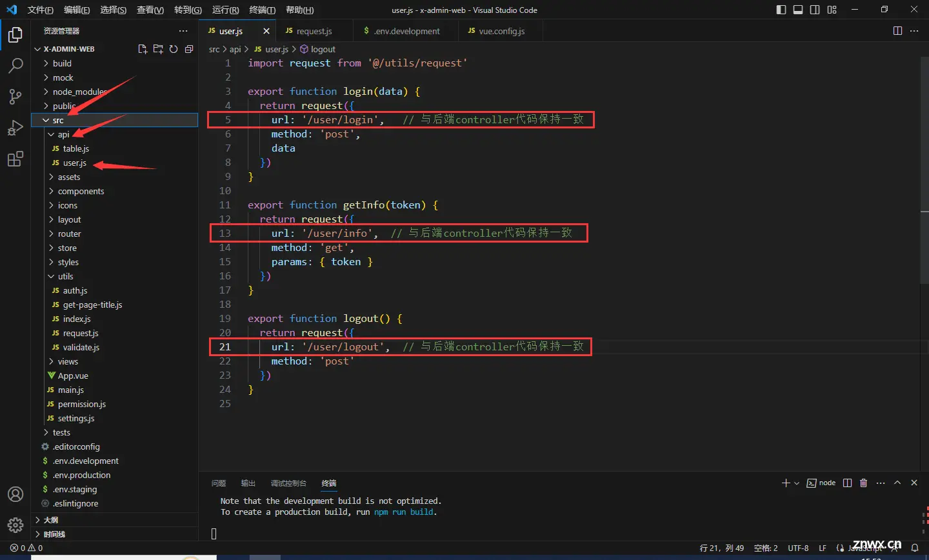Open explorer panel more actions ellipsis
This screenshot has height=560, width=929.
click(x=183, y=31)
